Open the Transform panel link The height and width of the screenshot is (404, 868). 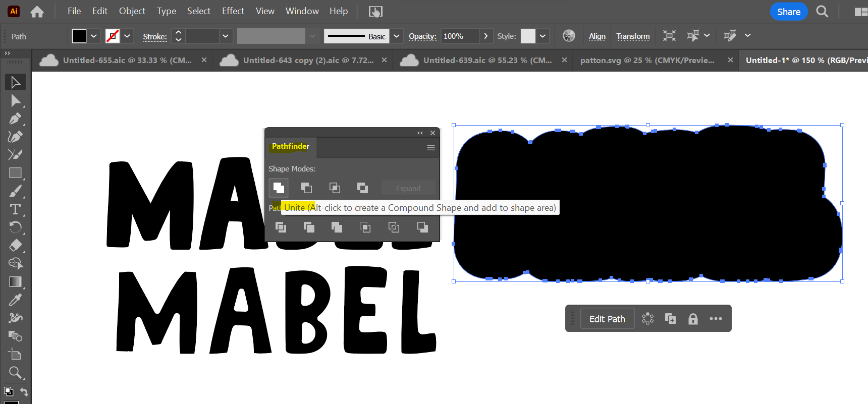pos(633,36)
